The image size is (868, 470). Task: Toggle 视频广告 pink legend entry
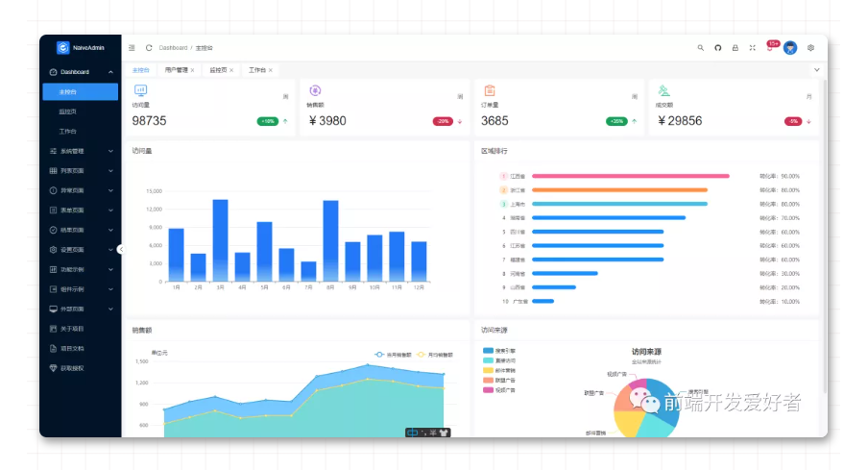point(498,390)
